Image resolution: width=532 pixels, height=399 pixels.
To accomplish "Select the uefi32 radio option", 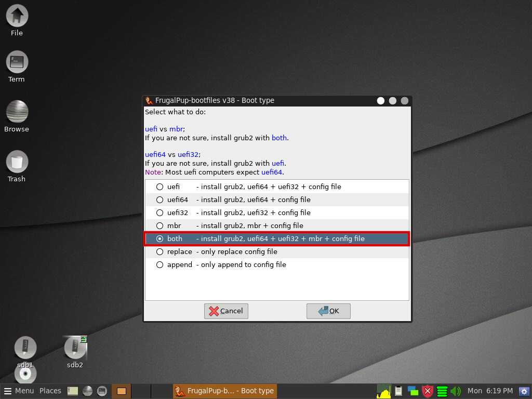I will [160, 212].
